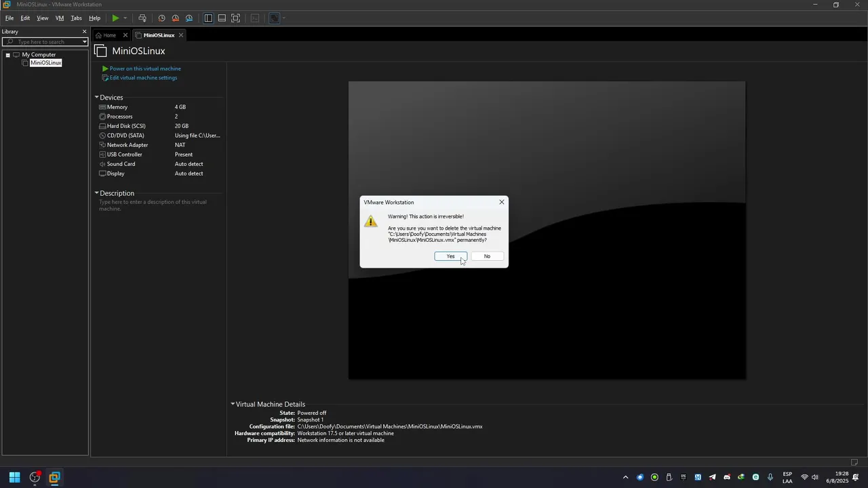Click the Telegram tray icon
The height and width of the screenshot is (488, 868).
click(x=712, y=477)
